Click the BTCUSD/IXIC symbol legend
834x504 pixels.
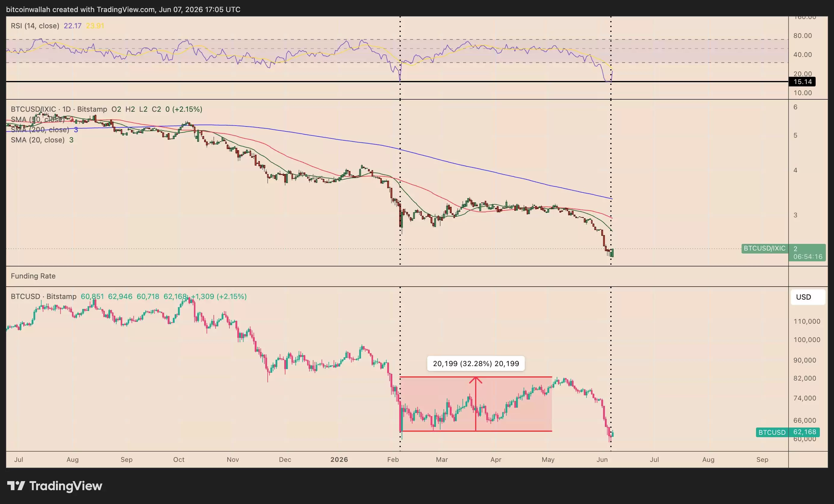tap(59, 109)
